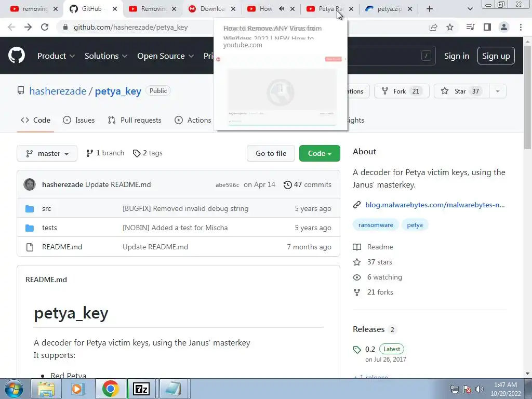Mute audio icon on the How tab
This screenshot has width=532, height=399.
coord(281,9)
